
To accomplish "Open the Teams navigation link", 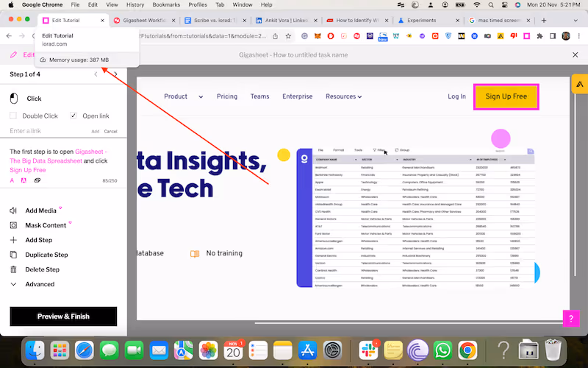I will pyautogui.click(x=260, y=96).
